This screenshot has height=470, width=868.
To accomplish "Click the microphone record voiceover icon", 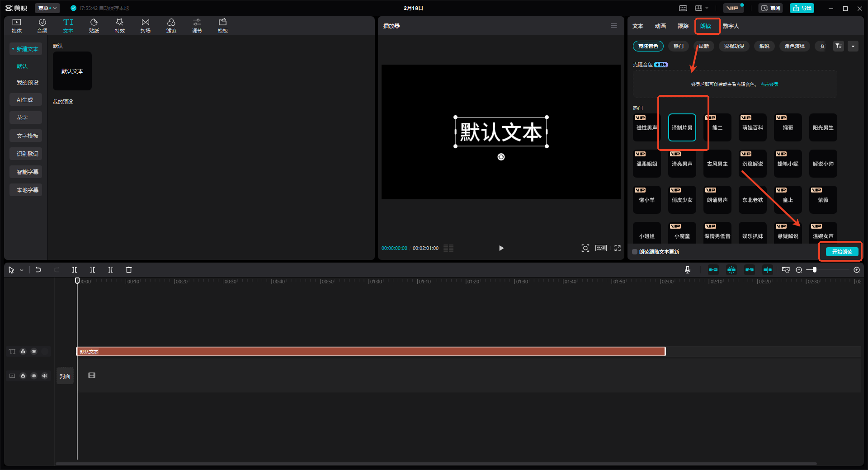I will [x=688, y=270].
